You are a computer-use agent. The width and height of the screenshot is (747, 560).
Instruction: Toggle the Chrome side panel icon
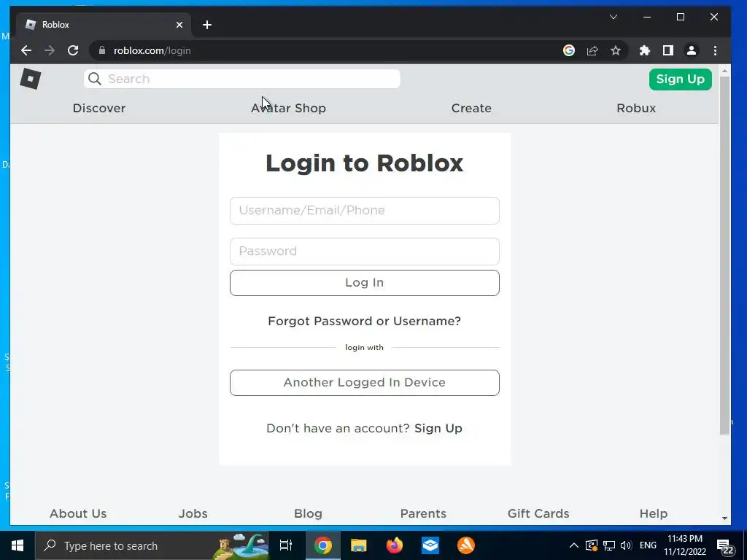[668, 50]
